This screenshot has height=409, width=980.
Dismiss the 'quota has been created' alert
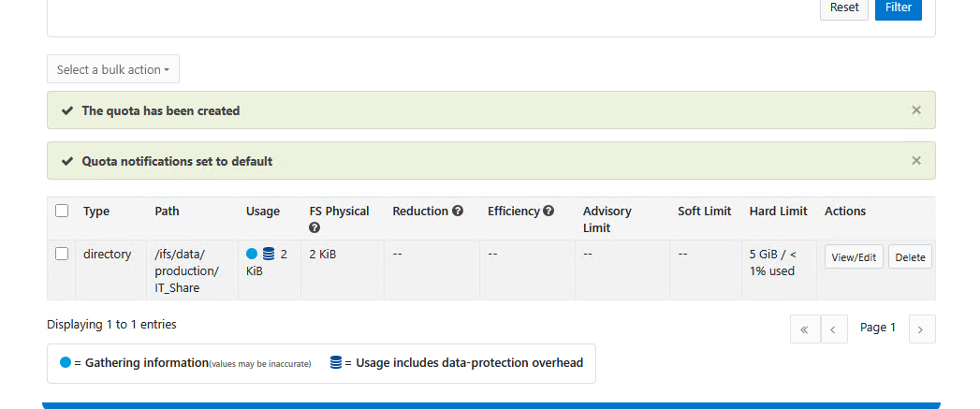click(916, 110)
